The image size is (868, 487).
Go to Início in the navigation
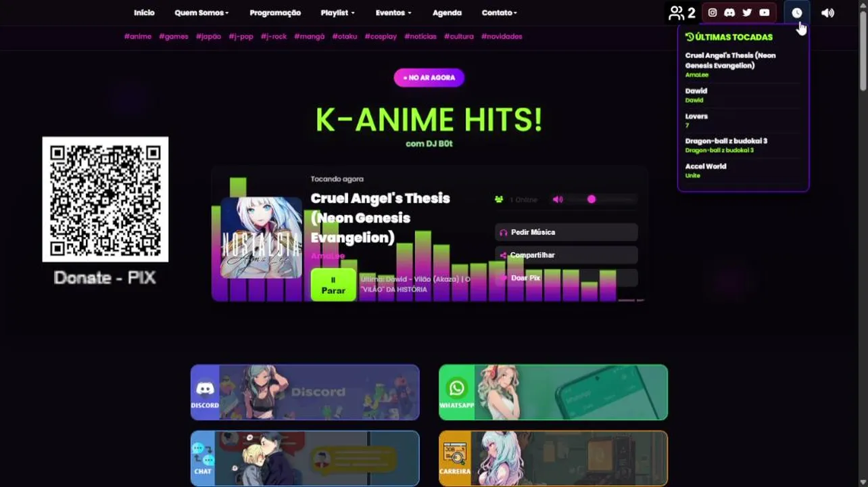(144, 13)
